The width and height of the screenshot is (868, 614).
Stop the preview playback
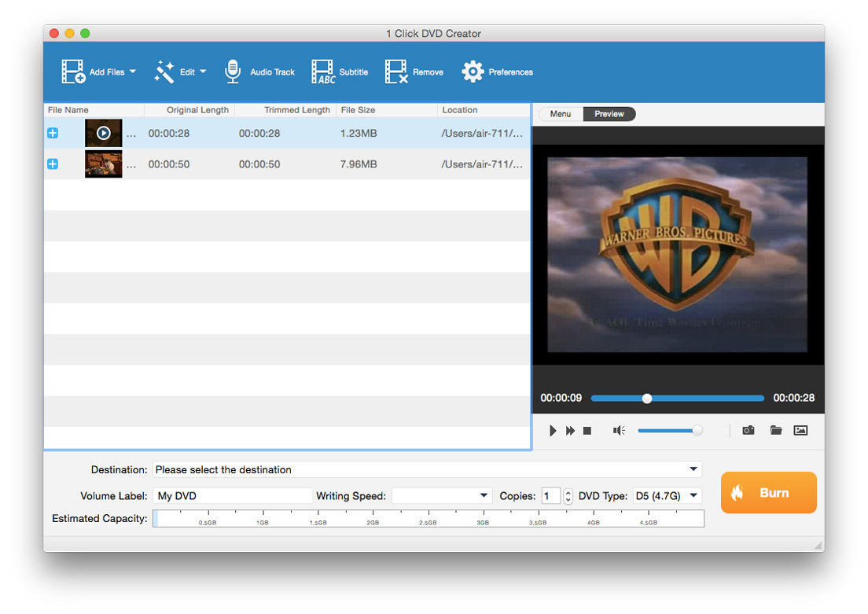[587, 430]
